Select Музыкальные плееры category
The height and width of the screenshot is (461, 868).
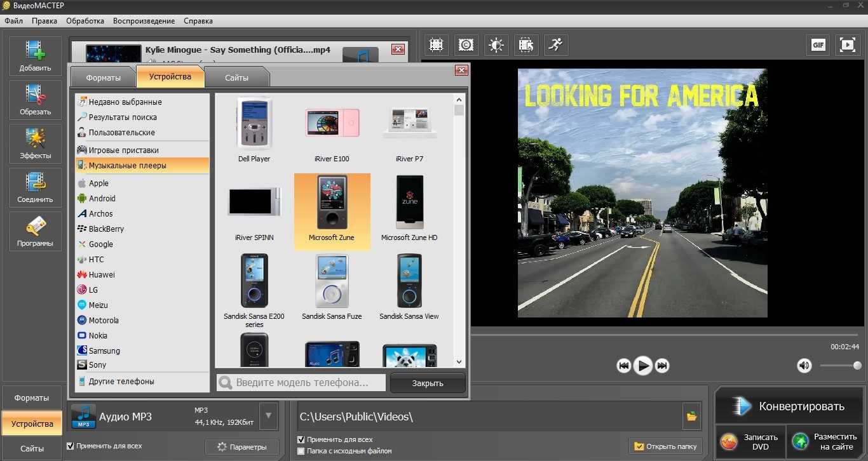coord(142,165)
